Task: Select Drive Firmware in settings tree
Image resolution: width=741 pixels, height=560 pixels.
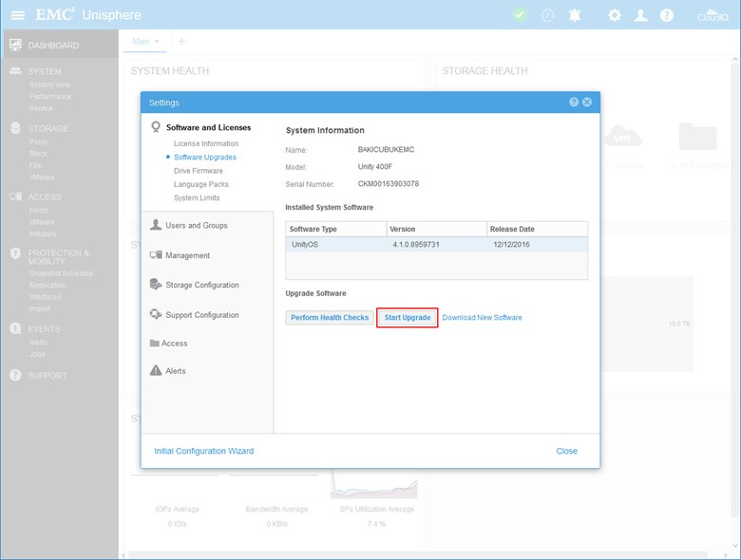Action: (198, 171)
